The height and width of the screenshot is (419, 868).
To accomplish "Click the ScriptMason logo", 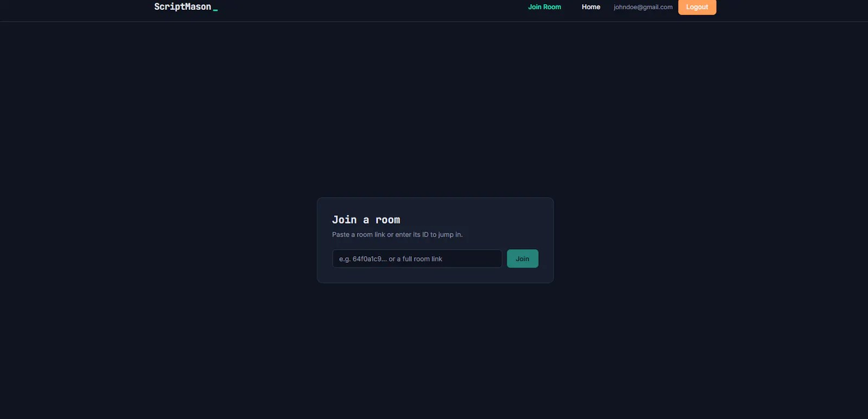I will pos(186,7).
